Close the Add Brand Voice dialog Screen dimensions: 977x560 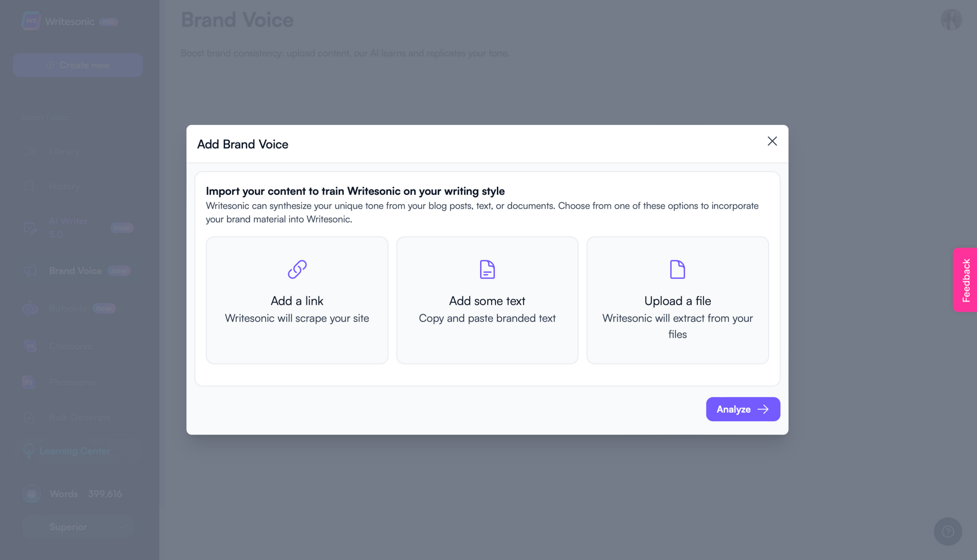coord(772,140)
